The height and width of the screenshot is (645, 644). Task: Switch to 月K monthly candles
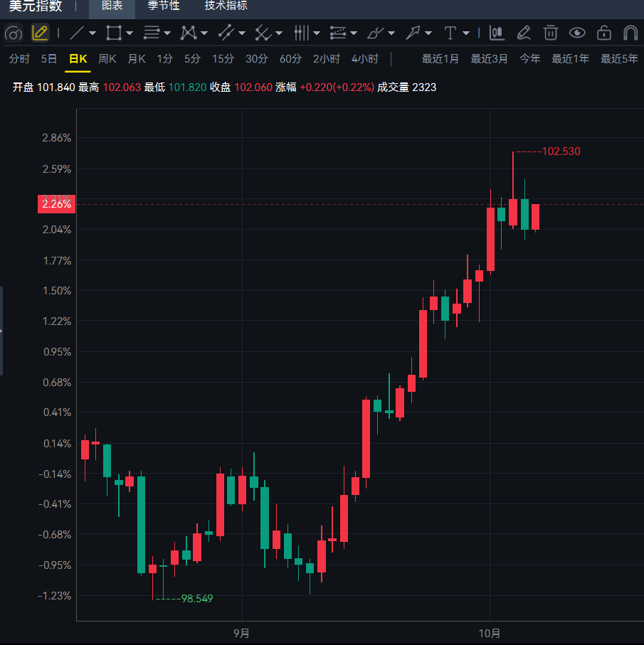[137, 59]
